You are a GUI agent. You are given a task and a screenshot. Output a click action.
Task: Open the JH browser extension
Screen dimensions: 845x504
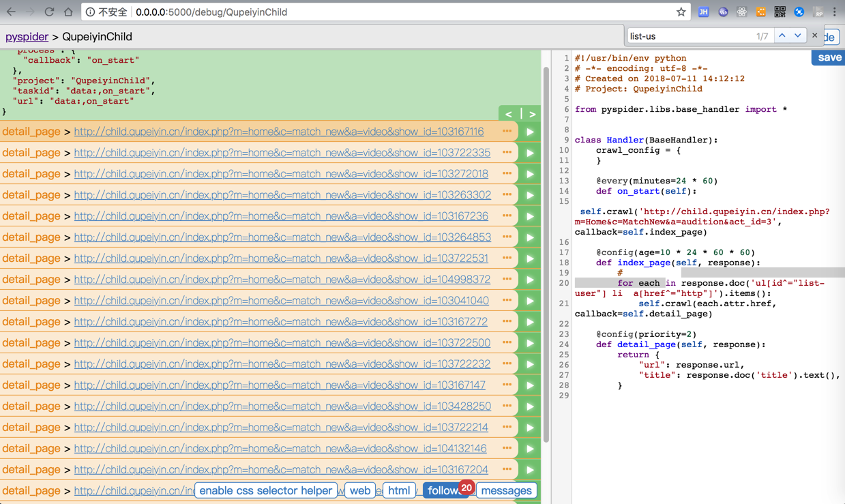704,12
